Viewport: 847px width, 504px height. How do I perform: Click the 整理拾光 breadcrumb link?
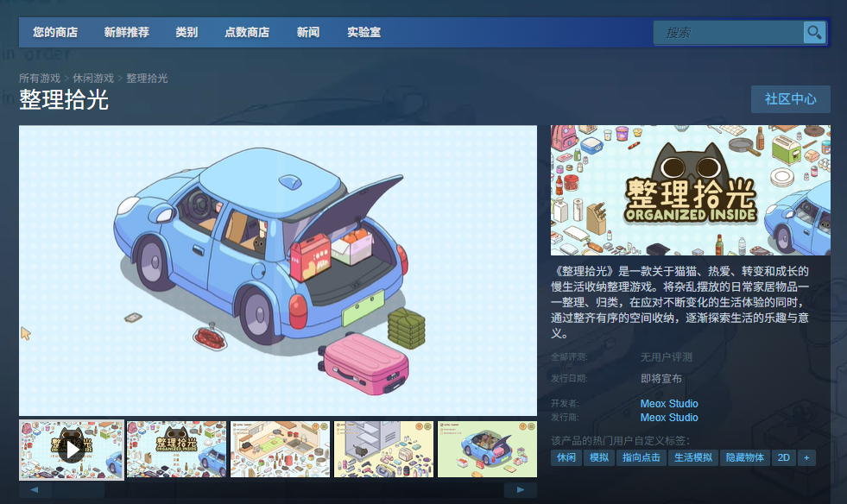pos(147,79)
